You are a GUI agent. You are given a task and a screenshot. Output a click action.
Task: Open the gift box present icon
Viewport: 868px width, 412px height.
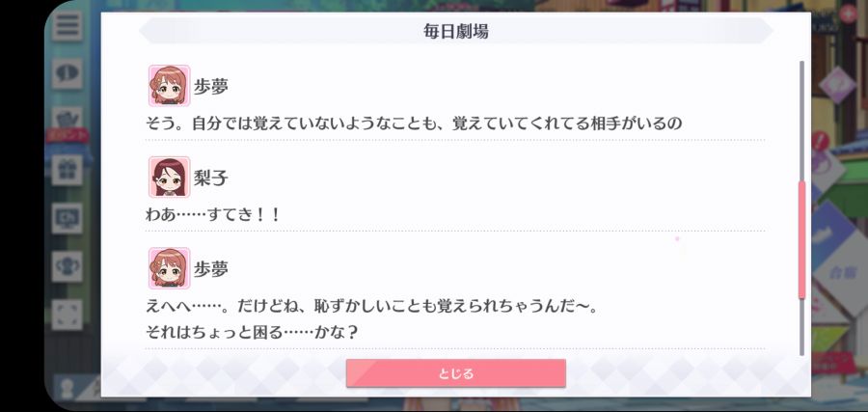(x=68, y=170)
